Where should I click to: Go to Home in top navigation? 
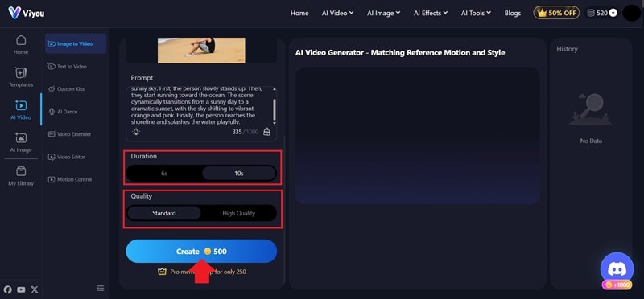point(299,13)
